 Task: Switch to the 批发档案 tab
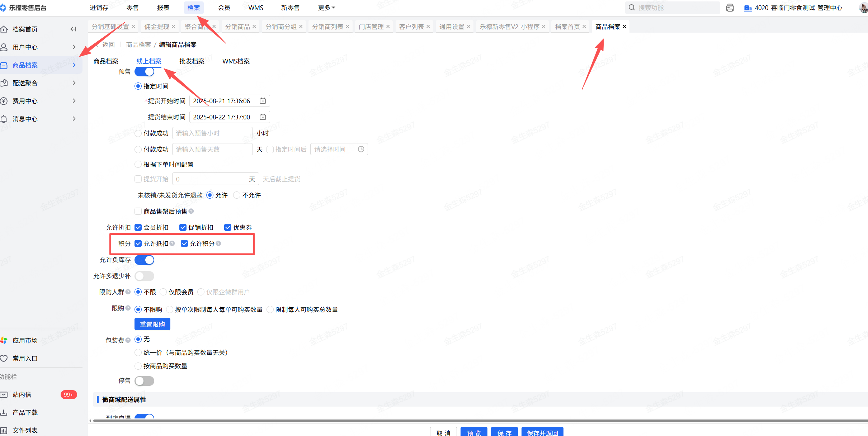[x=192, y=61]
